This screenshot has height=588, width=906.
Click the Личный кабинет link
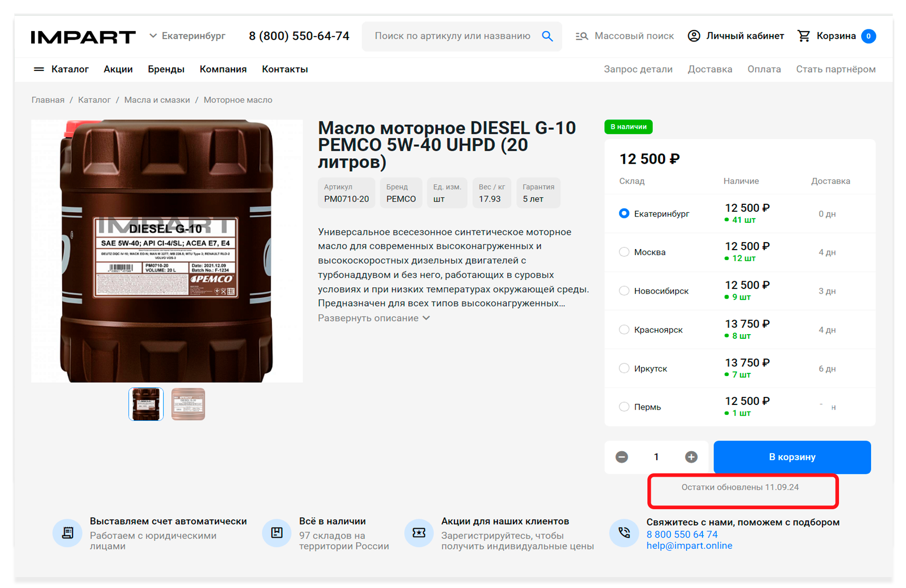(745, 36)
